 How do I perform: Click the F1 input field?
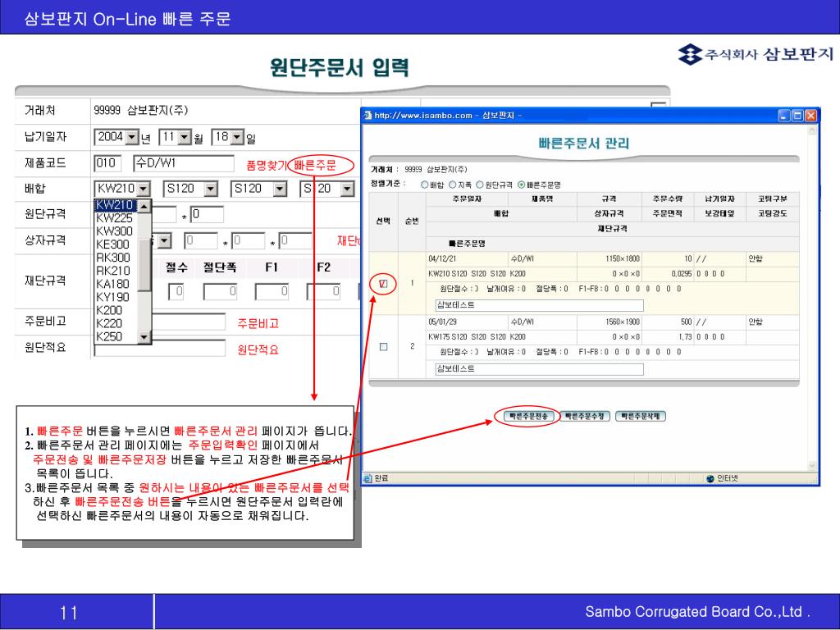[x=272, y=292]
